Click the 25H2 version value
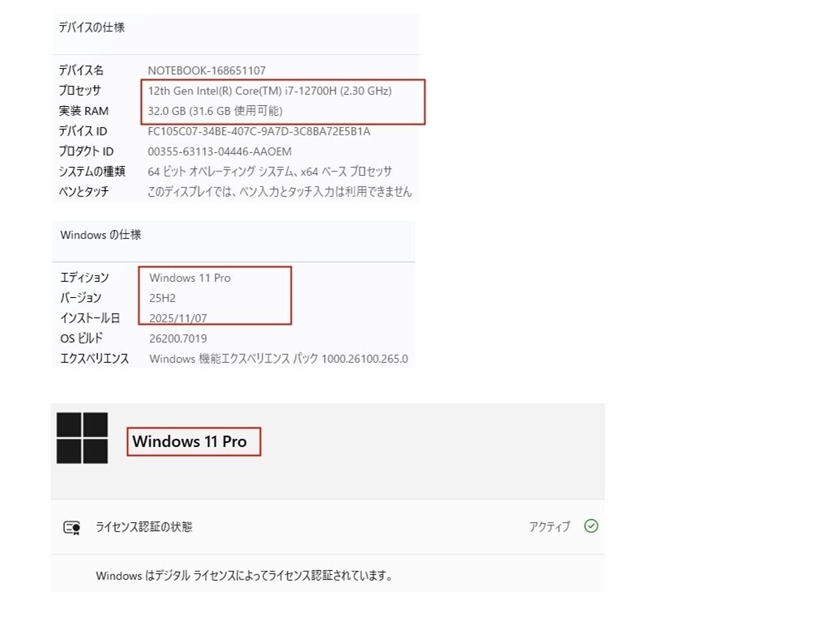 162,298
